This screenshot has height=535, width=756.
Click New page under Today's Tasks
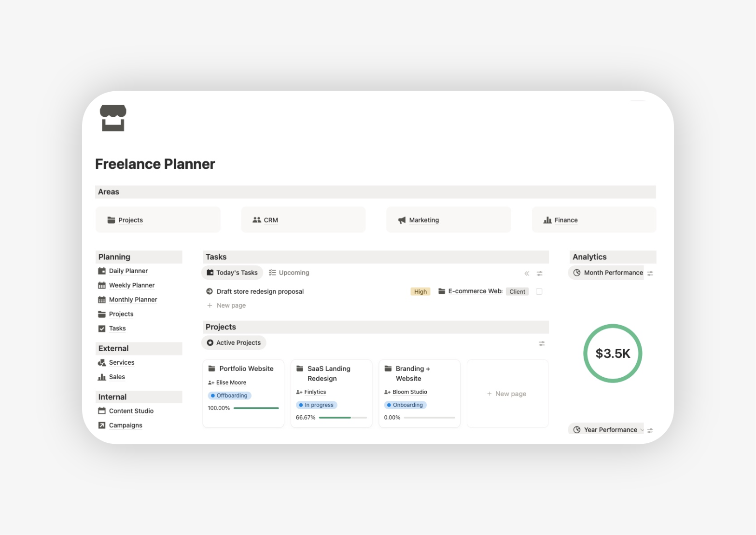[226, 305]
